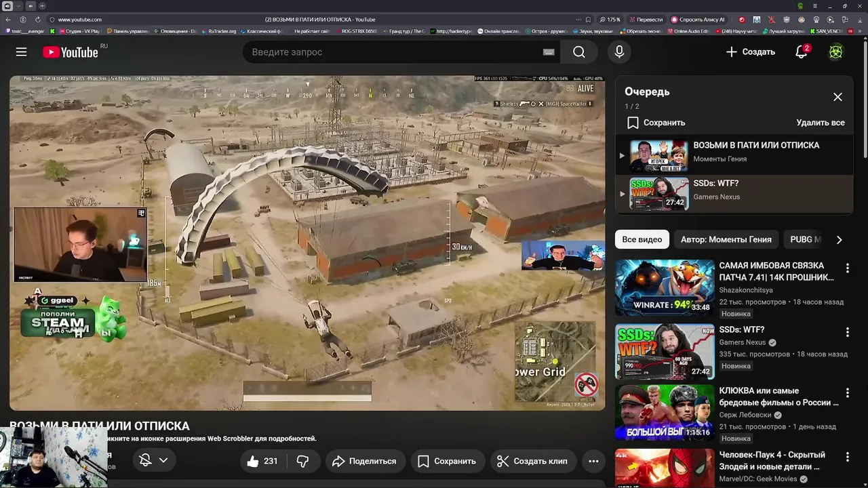
Task: Open options for SSDs: WTF? recommended video
Action: (847, 332)
